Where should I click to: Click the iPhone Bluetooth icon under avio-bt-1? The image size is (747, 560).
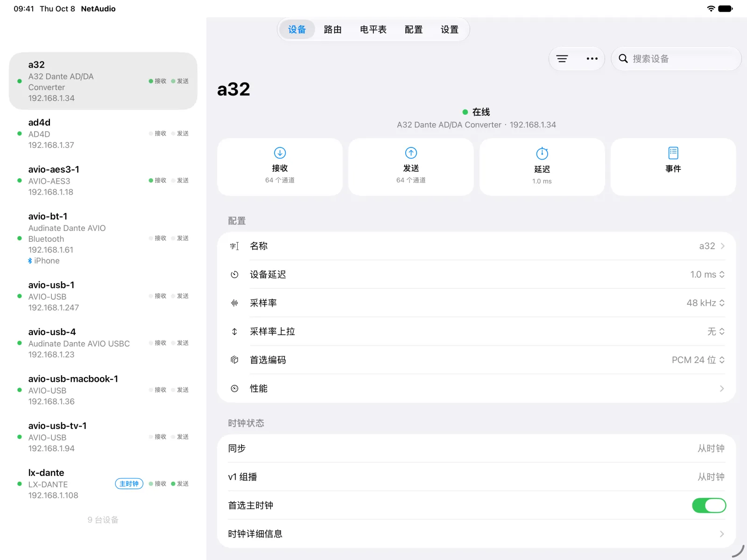[x=30, y=261]
